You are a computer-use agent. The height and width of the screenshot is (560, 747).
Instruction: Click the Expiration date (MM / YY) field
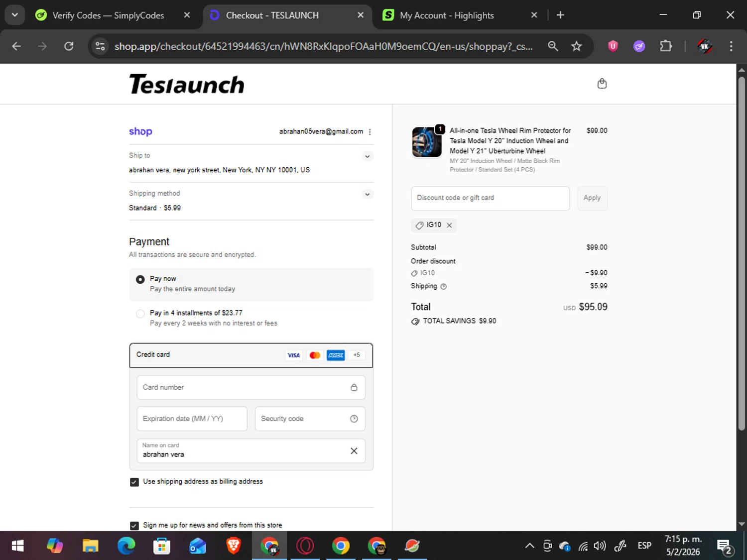click(192, 419)
